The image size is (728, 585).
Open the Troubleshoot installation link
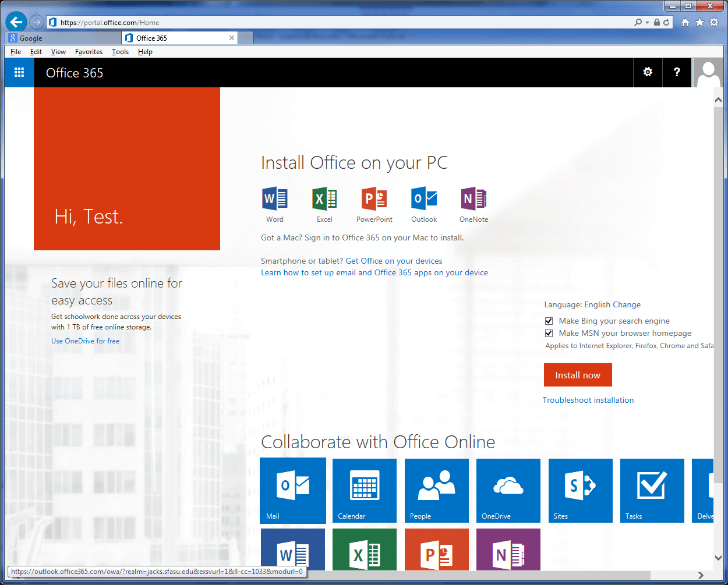[588, 400]
